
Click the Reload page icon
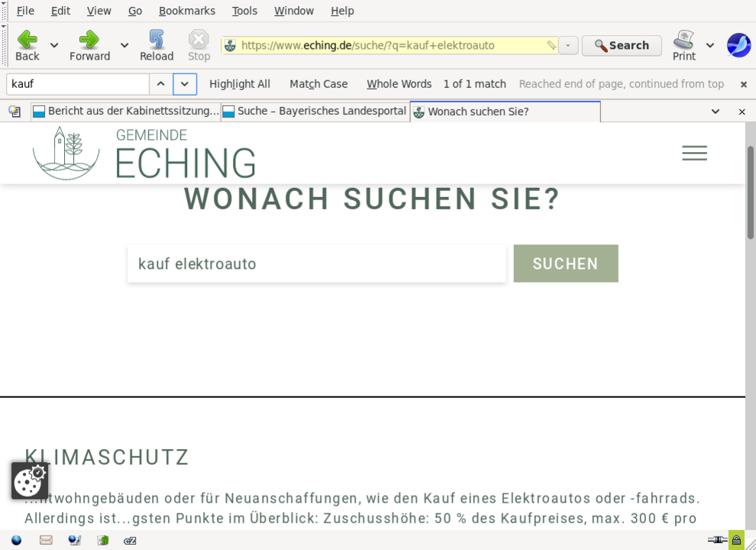[157, 45]
